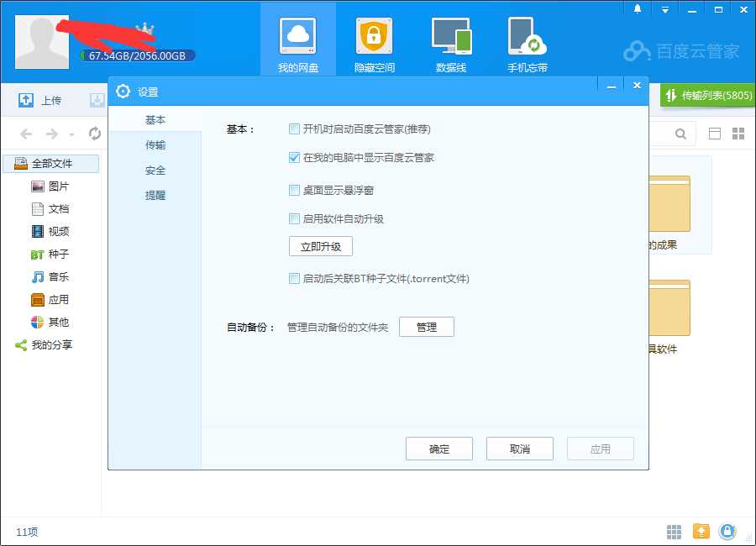Click the 上传 upload button
The width and height of the screenshot is (756, 546).
pos(40,100)
